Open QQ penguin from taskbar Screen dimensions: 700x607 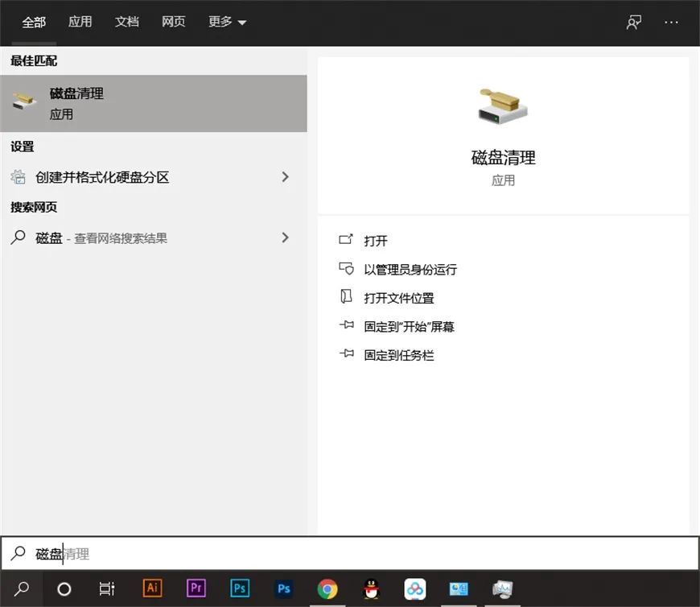371,588
